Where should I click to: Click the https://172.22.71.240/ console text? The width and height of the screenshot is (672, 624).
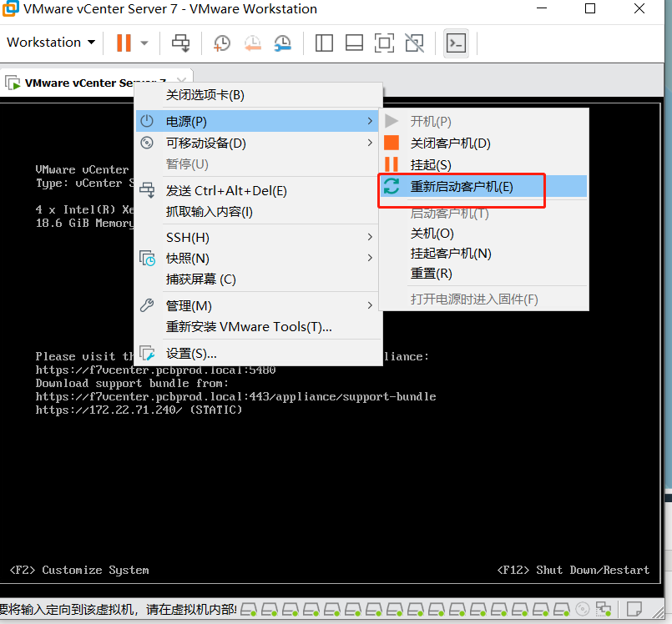pos(109,410)
